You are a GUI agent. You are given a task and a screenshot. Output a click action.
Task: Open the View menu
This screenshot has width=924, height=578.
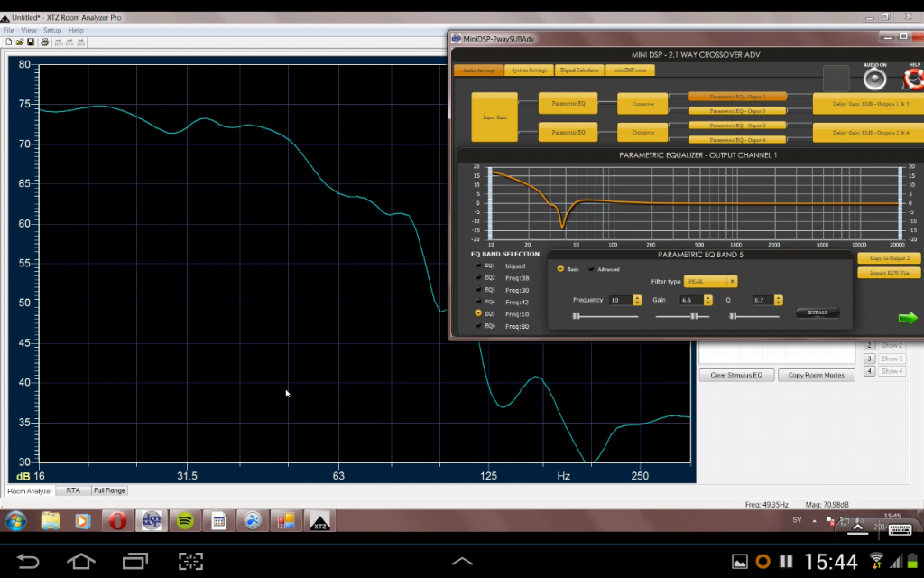28,30
